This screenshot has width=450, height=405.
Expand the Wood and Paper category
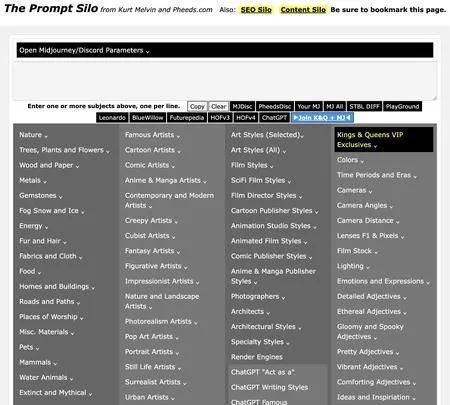(x=49, y=165)
